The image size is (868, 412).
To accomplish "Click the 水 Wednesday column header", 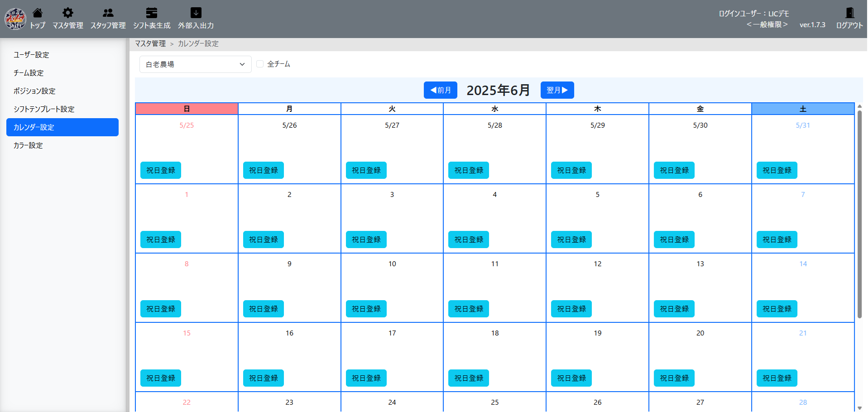I will [x=495, y=109].
